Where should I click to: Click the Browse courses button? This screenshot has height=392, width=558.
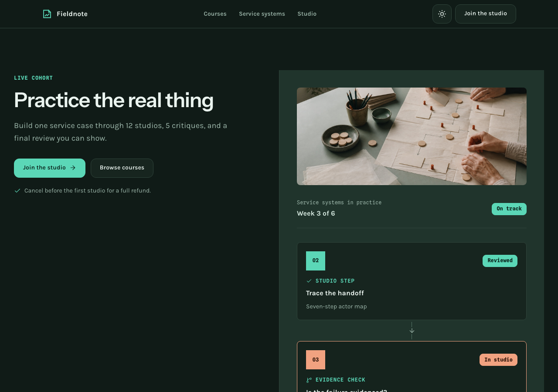[x=122, y=168]
